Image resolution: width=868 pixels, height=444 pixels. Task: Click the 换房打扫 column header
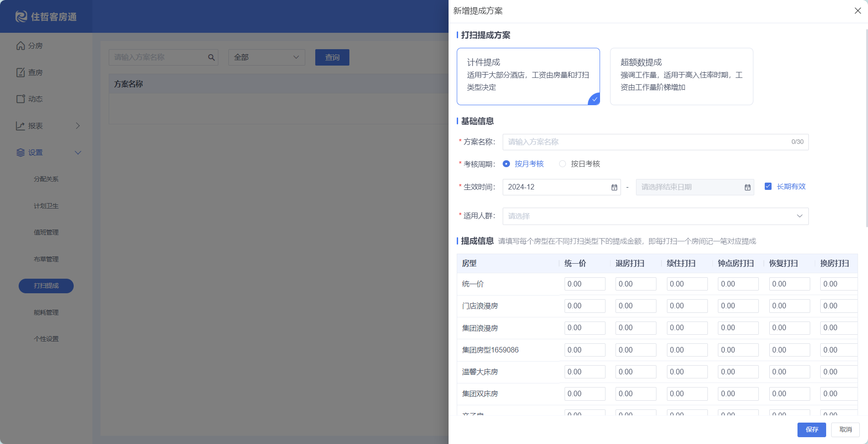(x=835, y=264)
